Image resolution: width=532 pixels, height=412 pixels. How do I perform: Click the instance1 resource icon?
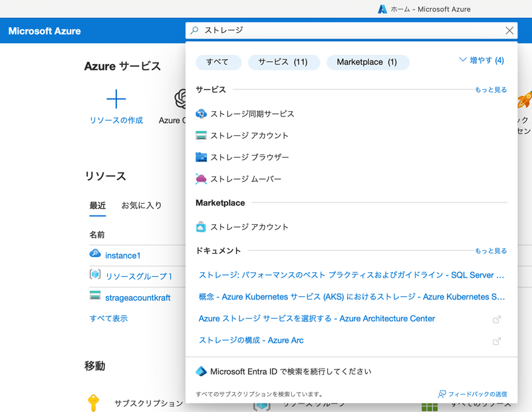(x=95, y=254)
